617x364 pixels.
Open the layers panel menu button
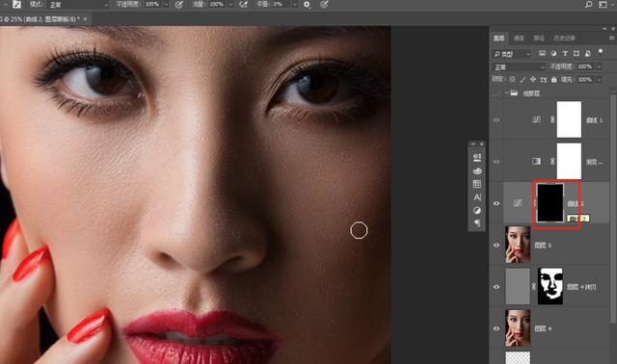click(611, 39)
